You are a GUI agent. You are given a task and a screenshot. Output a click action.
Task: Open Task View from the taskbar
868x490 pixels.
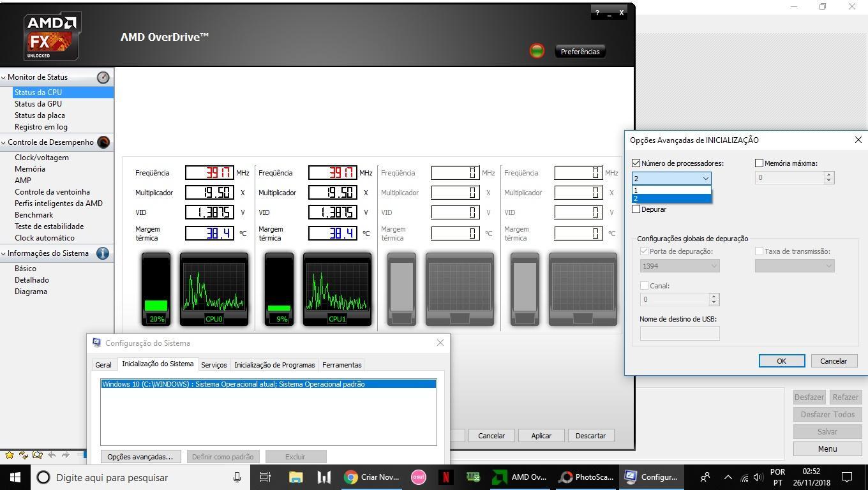266,477
